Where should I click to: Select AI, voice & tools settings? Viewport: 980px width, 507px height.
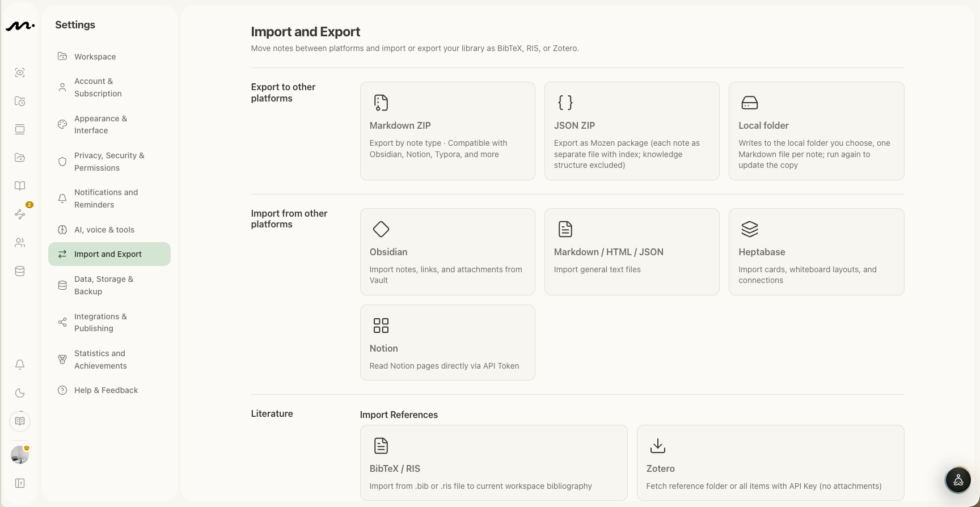click(109, 230)
